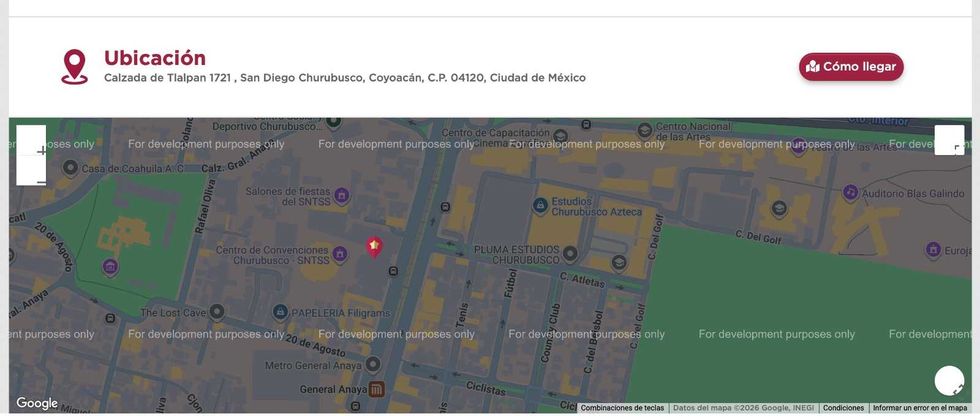Click bus stop icon left of The Lost Cave
The image size is (980, 416).
(x=110, y=318)
